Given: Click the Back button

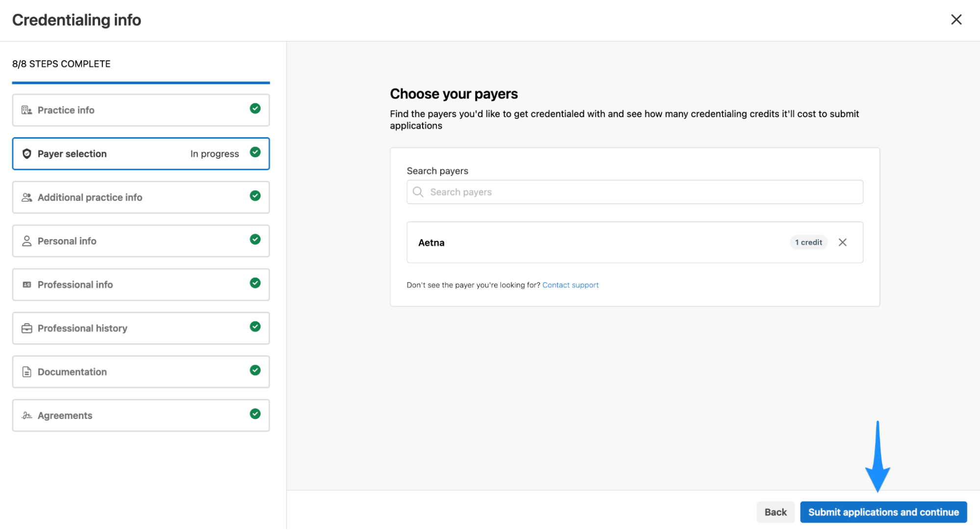Looking at the screenshot, I should point(775,512).
